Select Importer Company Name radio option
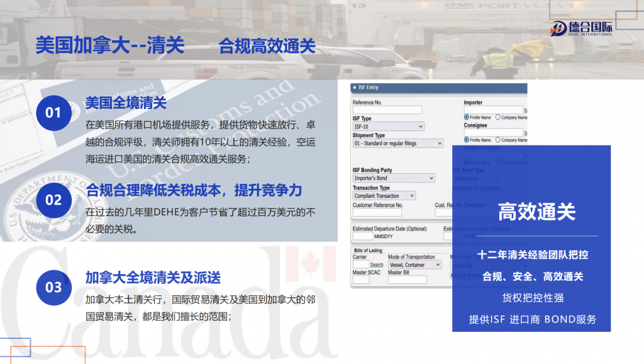 click(498, 117)
